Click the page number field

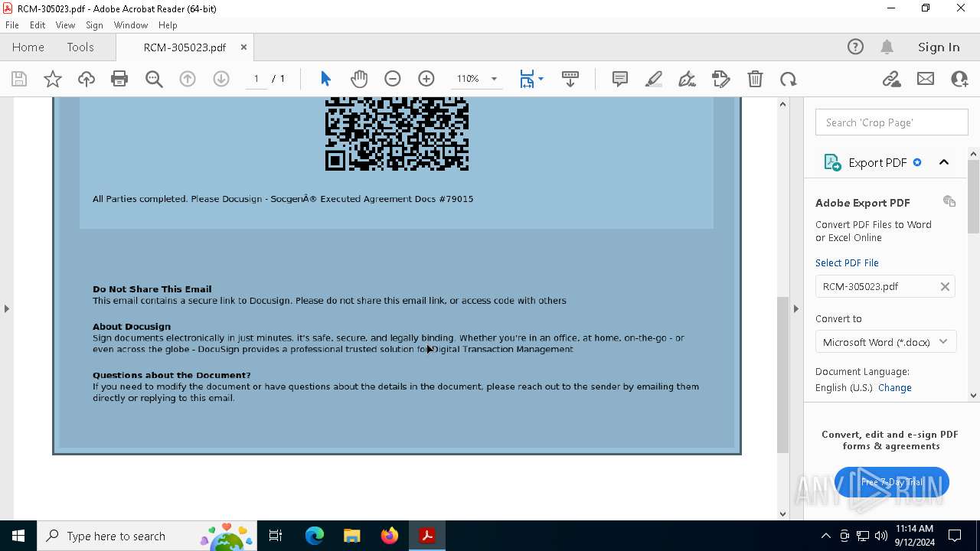(x=256, y=79)
